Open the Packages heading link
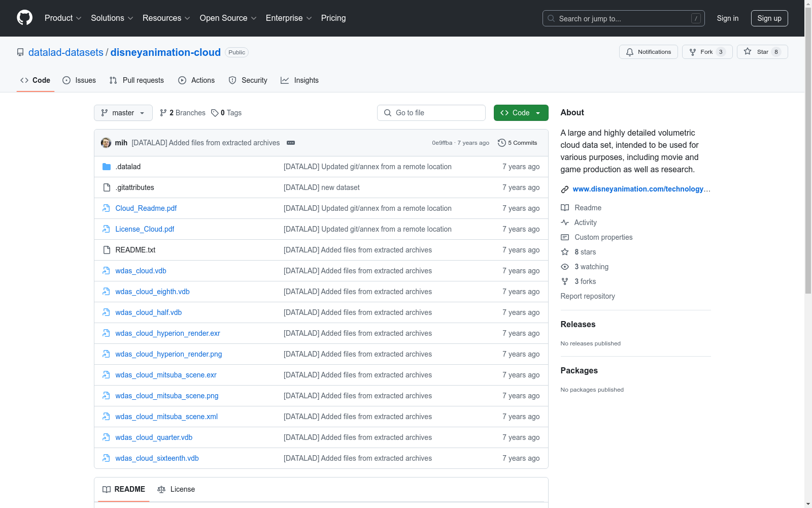Image resolution: width=812 pixels, height=508 pixels. [579, 371]
